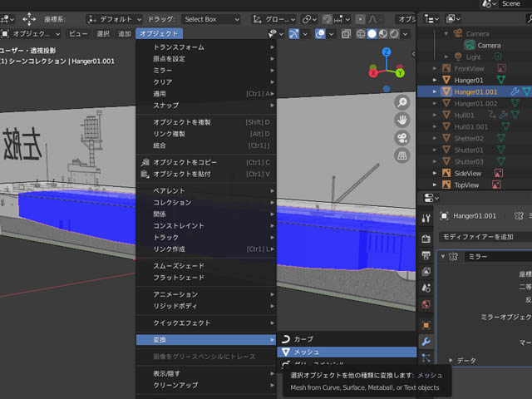Click the X axis on navigation gizmo

(x=373, y=72)
